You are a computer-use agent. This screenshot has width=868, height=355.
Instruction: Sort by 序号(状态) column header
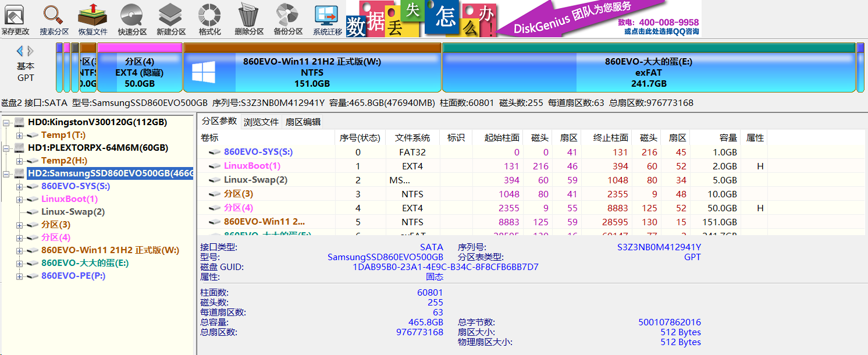coord(361,138)
